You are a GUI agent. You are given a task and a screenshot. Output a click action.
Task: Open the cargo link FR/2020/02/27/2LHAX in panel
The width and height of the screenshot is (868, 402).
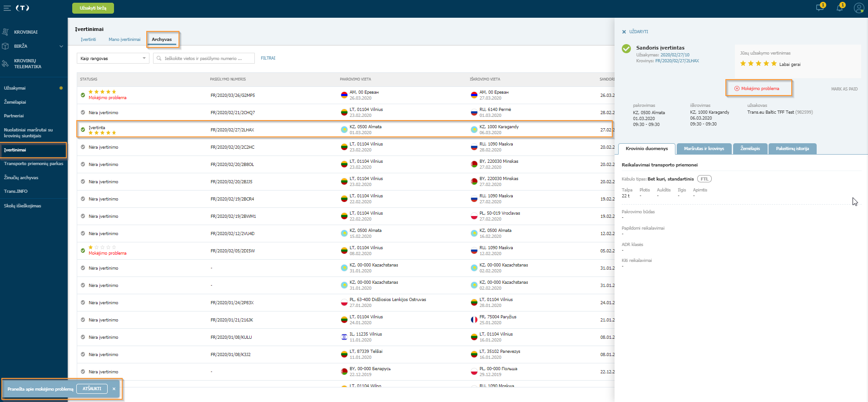click(x=677, y=61)
